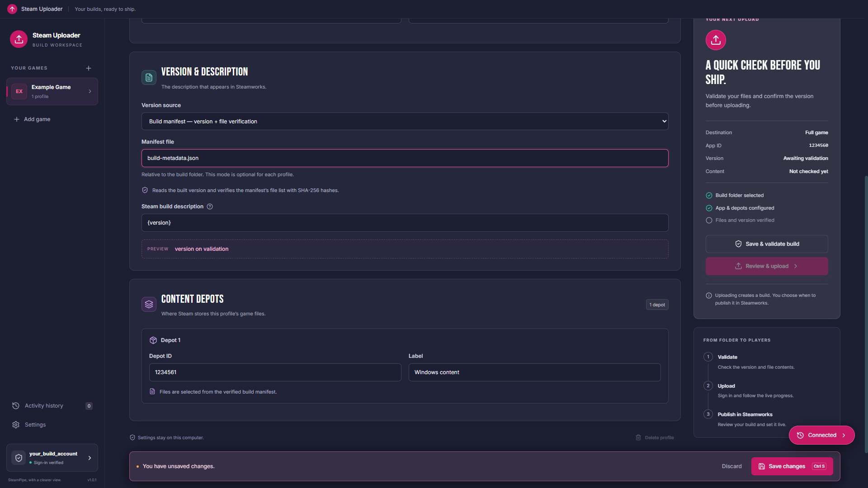The image size is (868, 488).
Task: Click the Ctrl S shortcut badge
Action: (x=819, y=466)
